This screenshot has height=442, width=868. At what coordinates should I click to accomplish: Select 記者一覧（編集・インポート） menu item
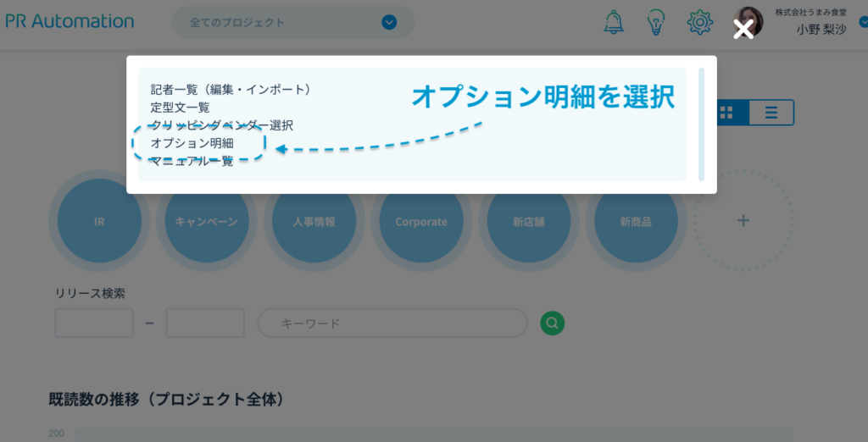[x=231, y=89]
